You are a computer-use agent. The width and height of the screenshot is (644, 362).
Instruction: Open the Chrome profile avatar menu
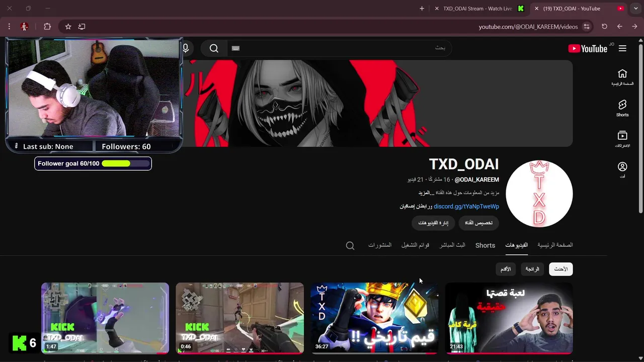(24, 27)
